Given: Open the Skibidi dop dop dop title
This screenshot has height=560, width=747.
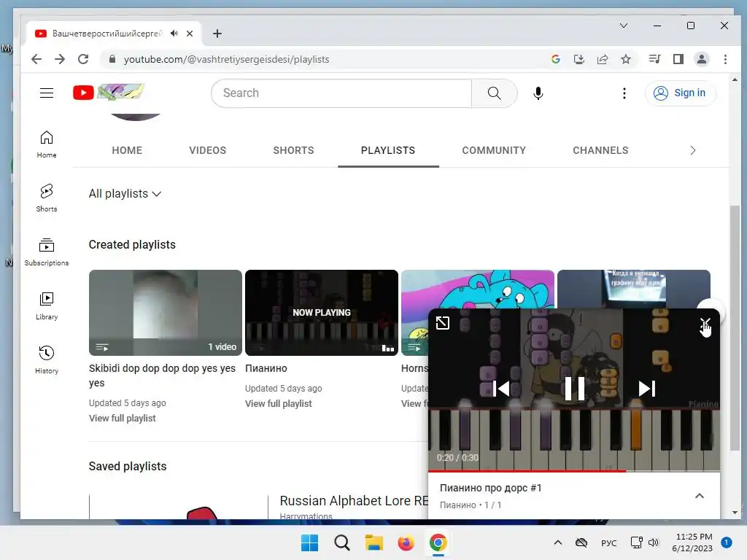Looking at the screenshot, I should [x=163, y=376].
